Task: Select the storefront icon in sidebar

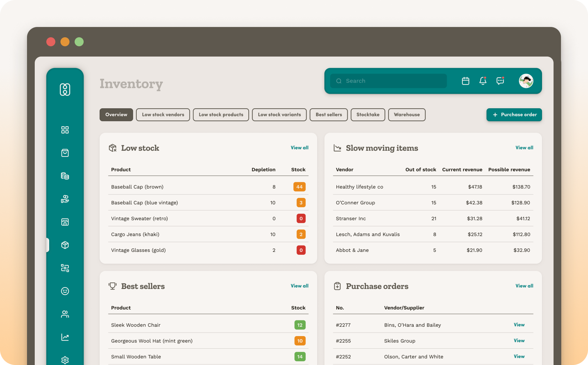Action: 65,222
